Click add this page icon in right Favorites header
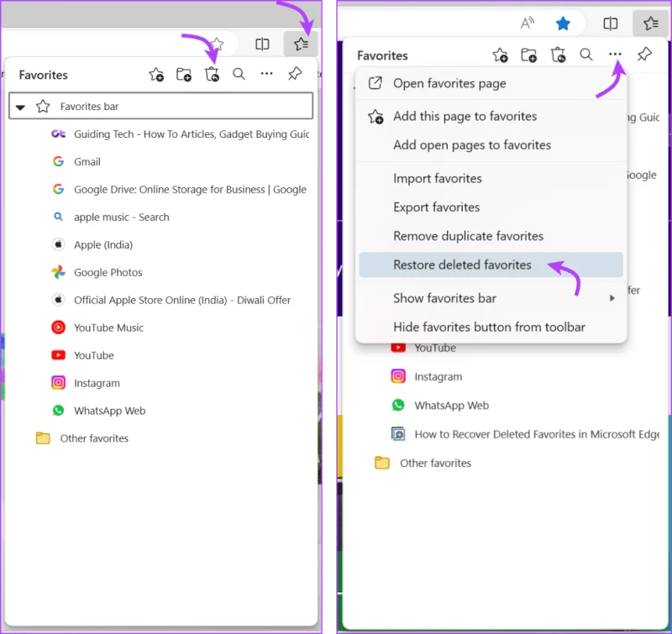The image size is (672, 634). (x=500, y=55)
